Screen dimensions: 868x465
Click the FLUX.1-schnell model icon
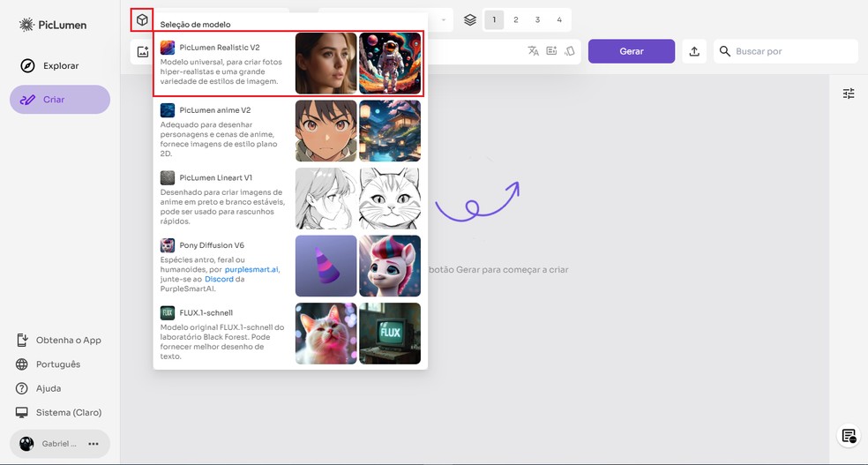tap(168, 312)
